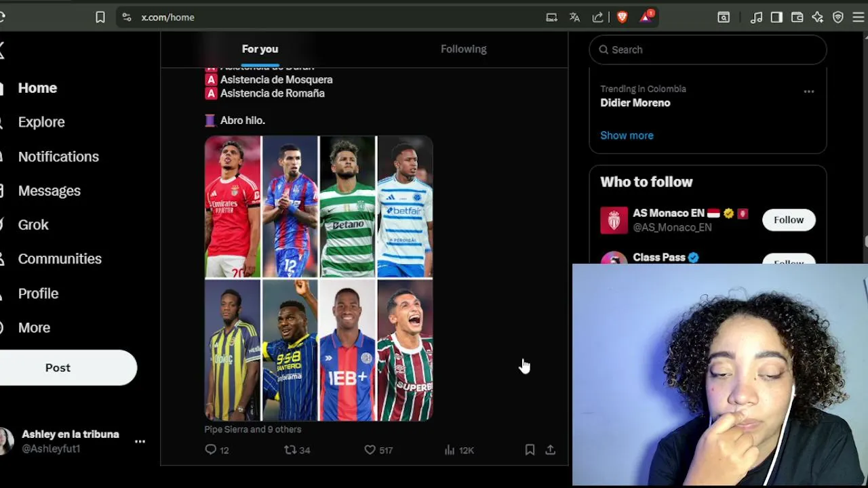Open the Sporting Betano green-striped photo
The height and width of the screenshot is (488, 868).
[x=347, y=207]
